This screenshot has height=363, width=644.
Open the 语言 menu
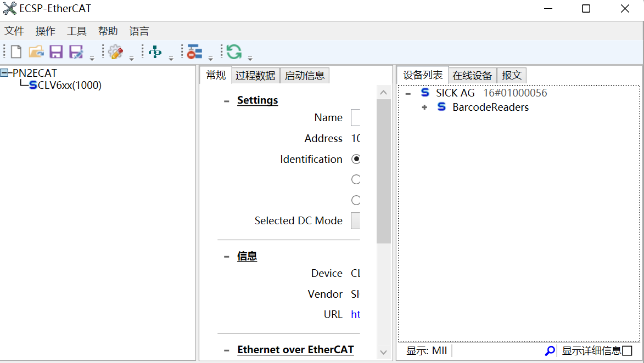click(139, 31)
